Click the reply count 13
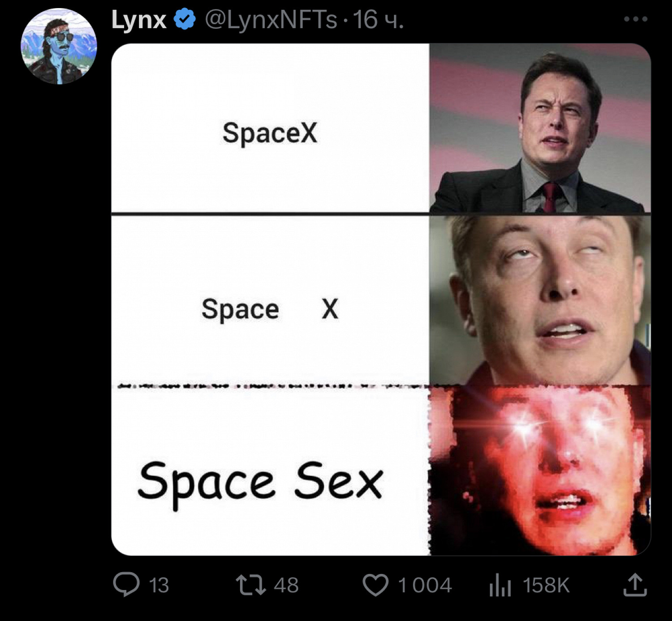 click(x=159, y=586)
